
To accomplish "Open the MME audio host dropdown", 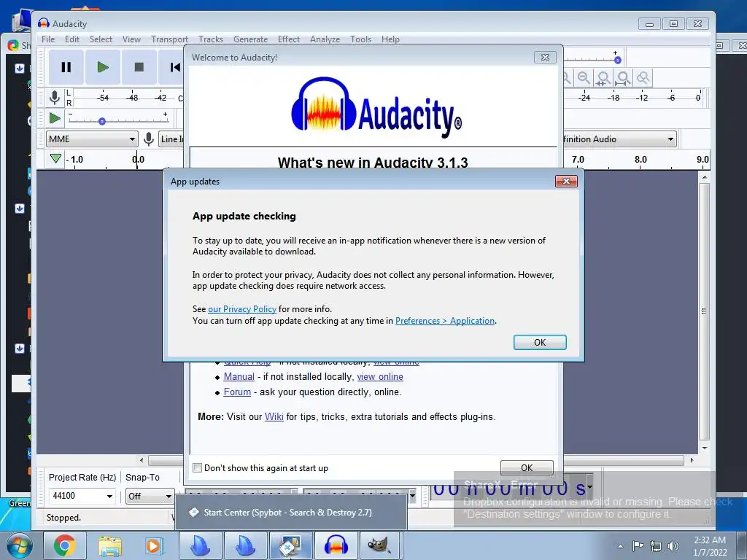I will [92, 139].
